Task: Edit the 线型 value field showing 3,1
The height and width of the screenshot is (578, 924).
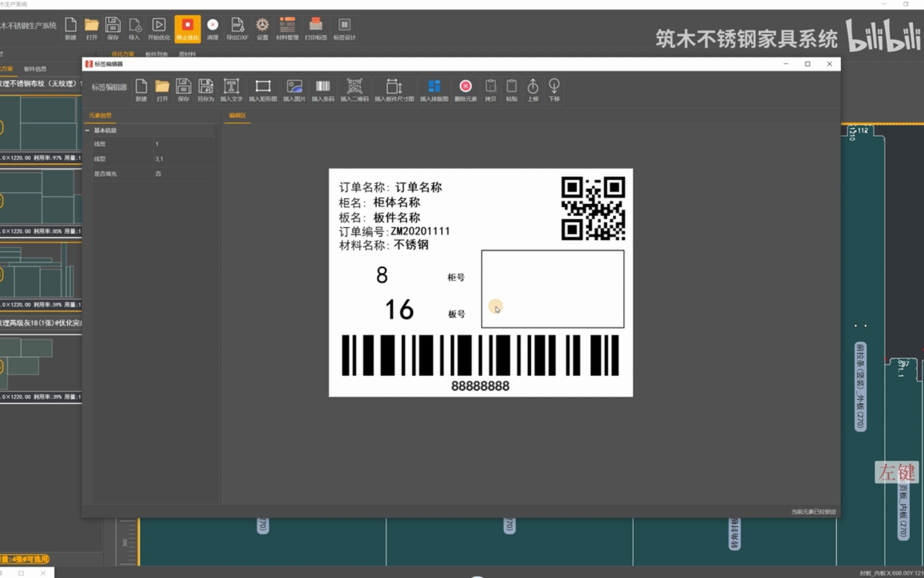Action: (183, 159)
